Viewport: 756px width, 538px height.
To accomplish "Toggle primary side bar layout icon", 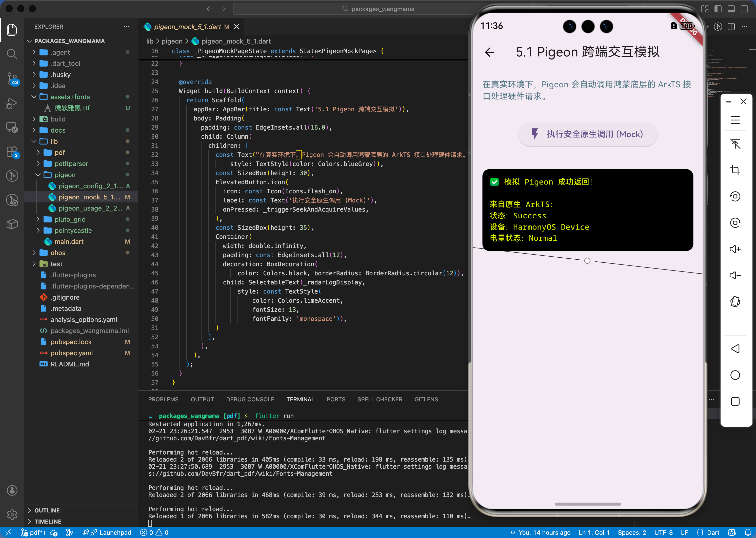I will (718, 9).
